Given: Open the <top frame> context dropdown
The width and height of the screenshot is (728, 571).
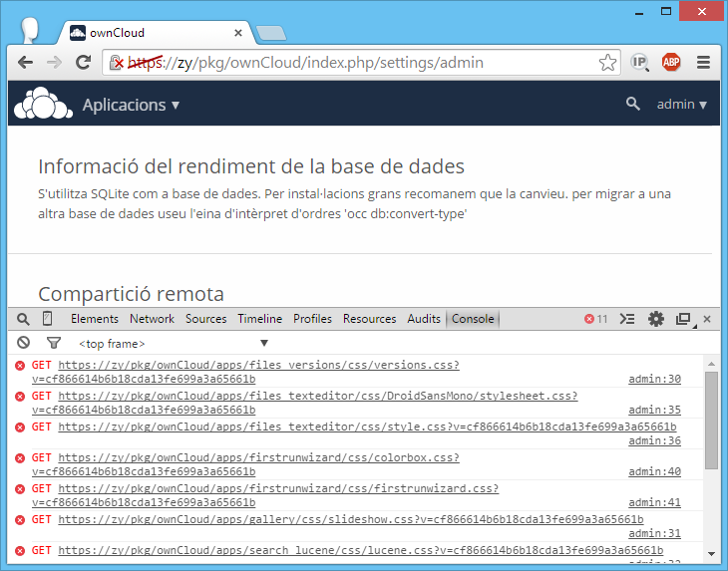Looking at the screenshot, I should click(x=174, y=344).
